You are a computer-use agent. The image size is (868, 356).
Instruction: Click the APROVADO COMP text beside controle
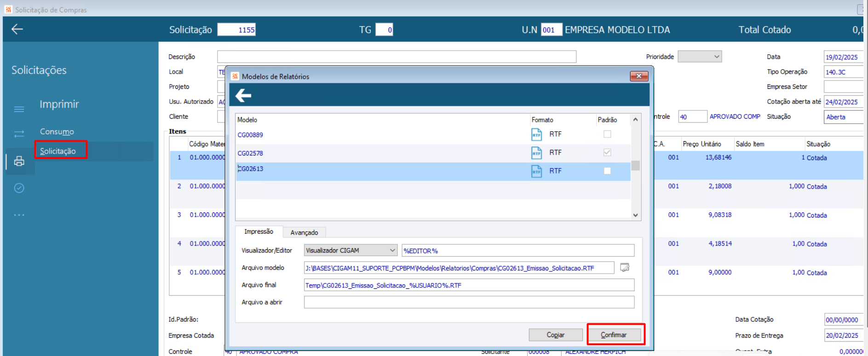coord(735,117)
